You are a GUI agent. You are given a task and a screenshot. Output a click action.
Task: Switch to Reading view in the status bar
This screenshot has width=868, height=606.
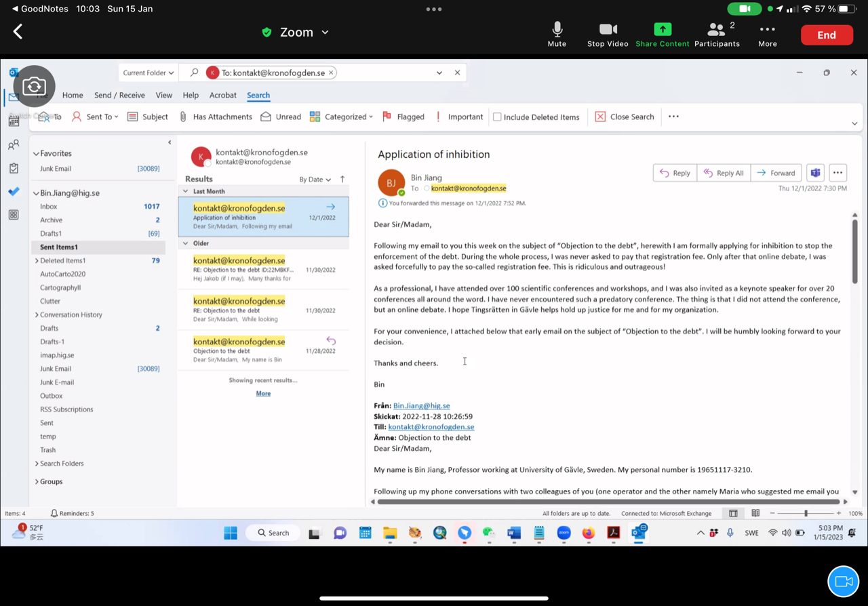755,513
